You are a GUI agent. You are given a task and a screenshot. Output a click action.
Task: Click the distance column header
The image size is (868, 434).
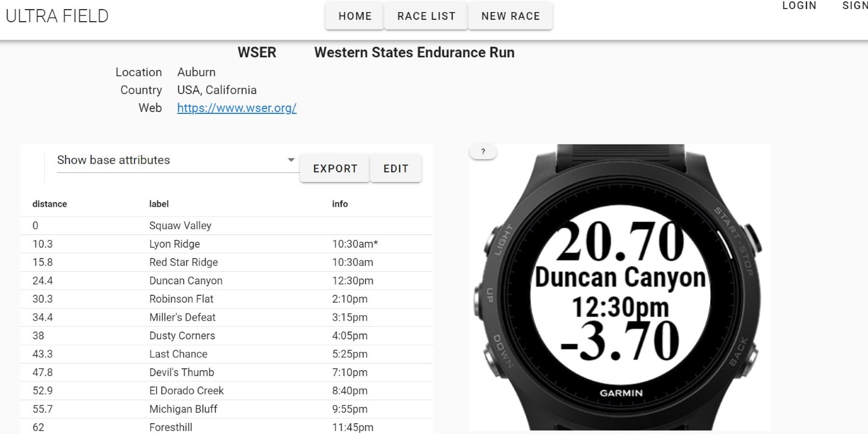coord(49,204)
